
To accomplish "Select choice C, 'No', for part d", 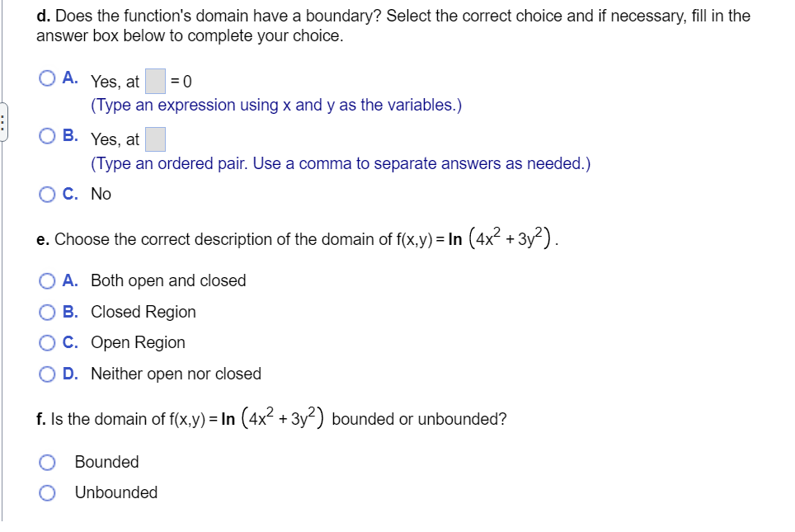I will click(x=47, y=194).
